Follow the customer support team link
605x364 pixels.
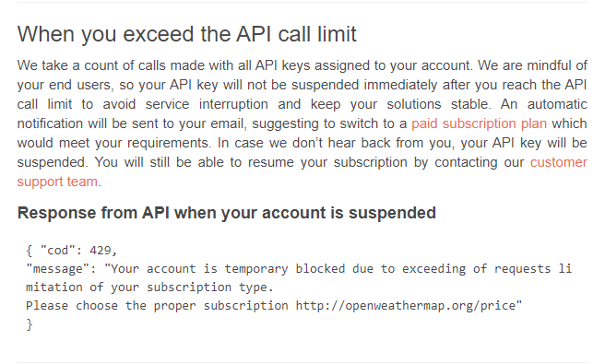click(x=57, y=182)
